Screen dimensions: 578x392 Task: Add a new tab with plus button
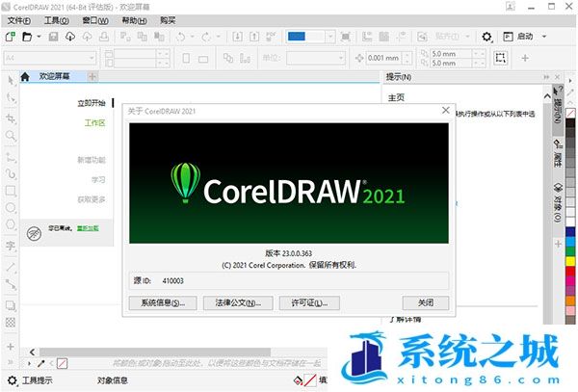point(92,76)
